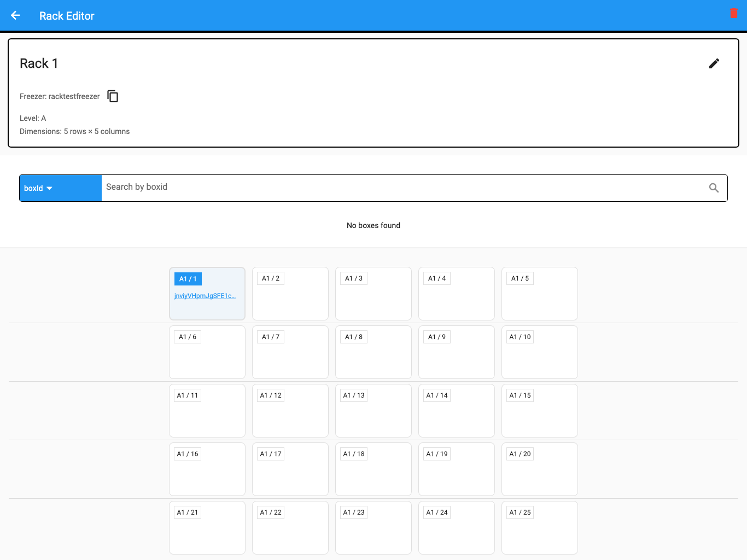The image size is (747, 560).
Task: Click the No boxes found message
Action: click(x=373, y=225)
